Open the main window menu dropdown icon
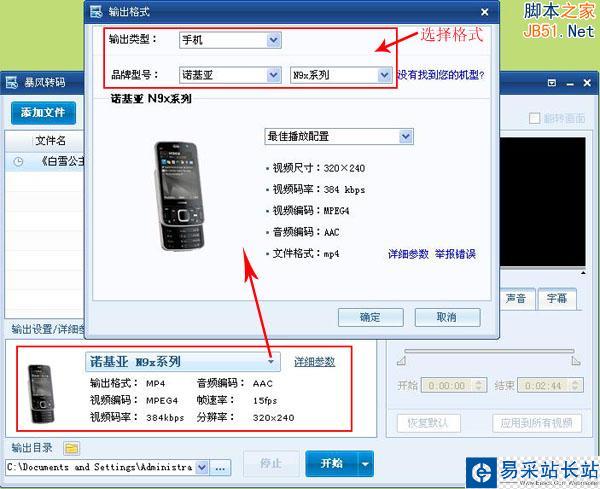The image size is (600, 489). tap(552, 83)
